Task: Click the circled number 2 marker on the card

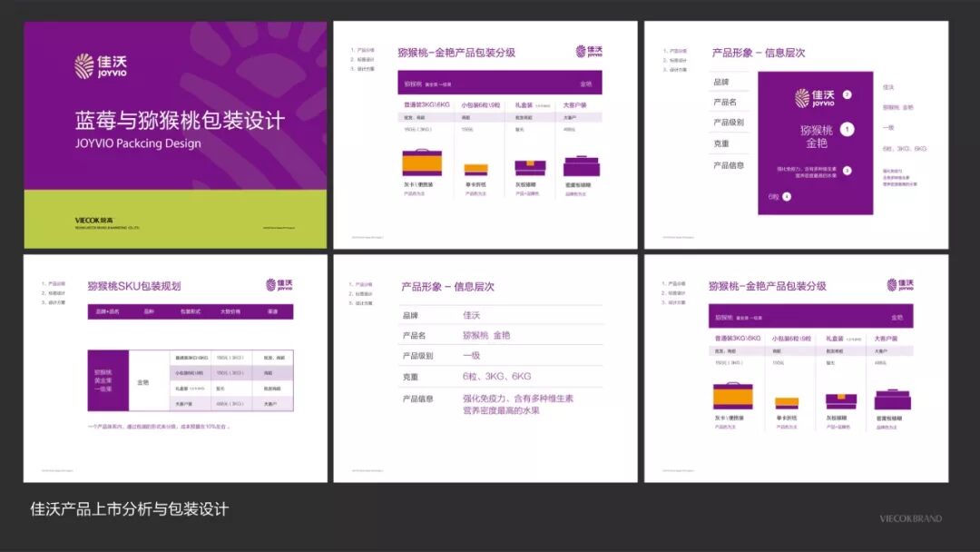Action: point(847,94)
